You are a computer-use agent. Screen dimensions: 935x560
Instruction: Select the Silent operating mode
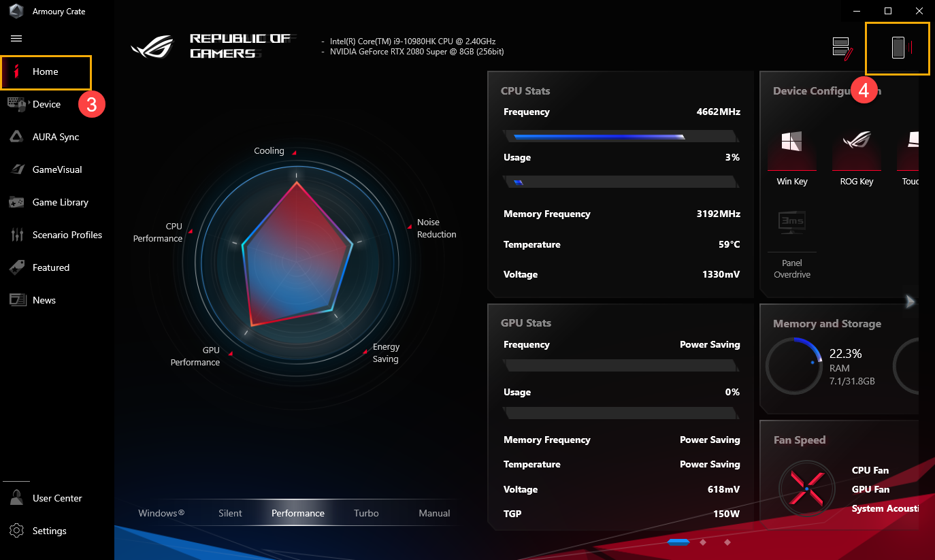pyautogui.click(x=230, y=513)
